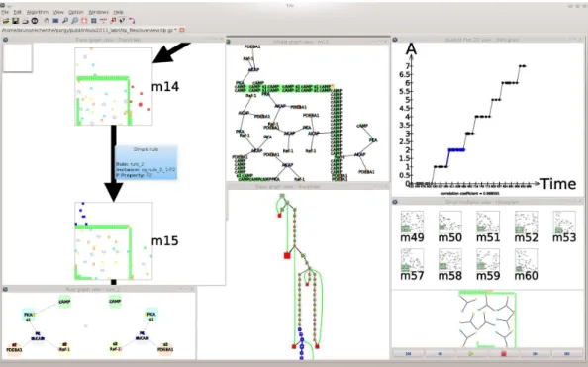Select the hand pan tool
The image size is (588, 367).
tap(47, 21)
